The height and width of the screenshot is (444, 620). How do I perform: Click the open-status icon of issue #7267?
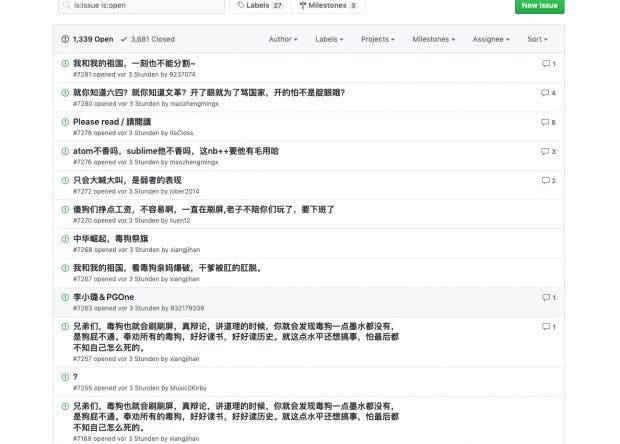coord(65,268)
